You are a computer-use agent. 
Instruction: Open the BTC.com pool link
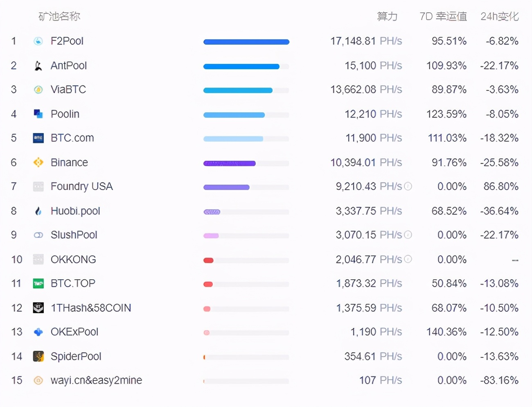pos(72,138)
